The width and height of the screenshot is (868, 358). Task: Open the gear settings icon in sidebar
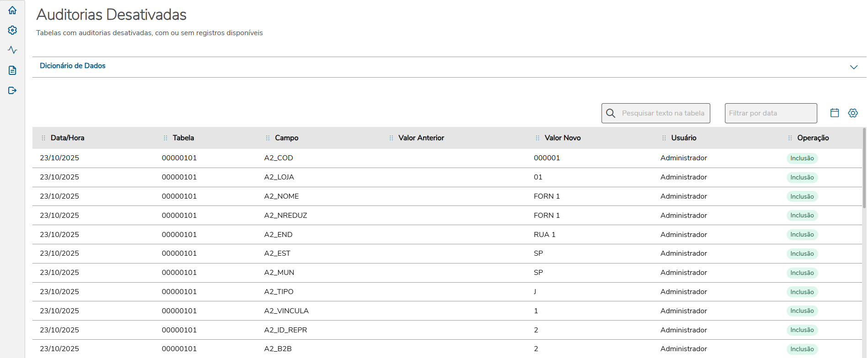[x=12, y=30]
